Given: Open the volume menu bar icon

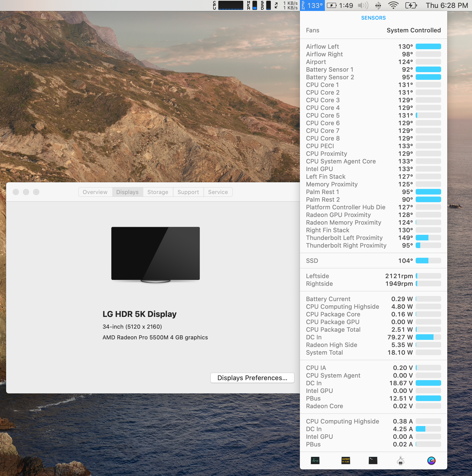Looking at the screenshot, I should [363, 5].
